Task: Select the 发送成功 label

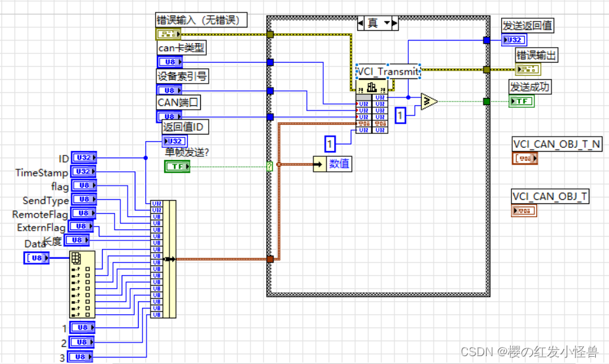Action: [x=530, y=87]
